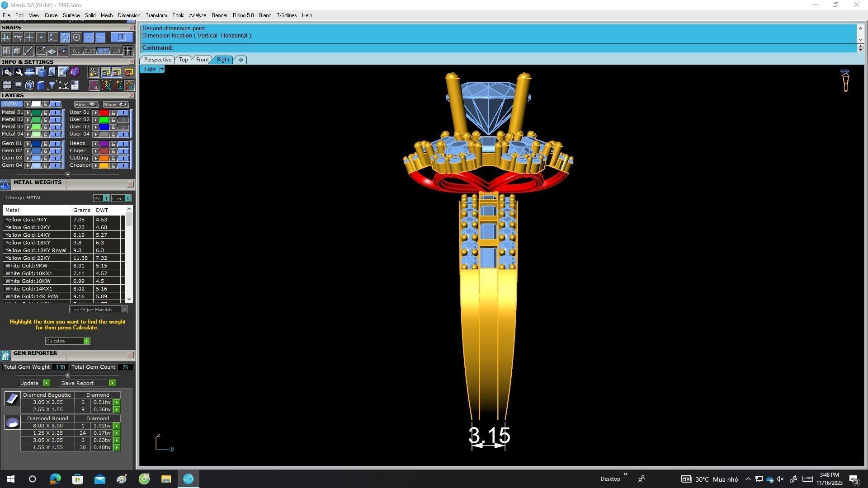Toggle the lock on Metal 01 layer
Image resolution: width=868 pixels, height=488 pixels.
[x=45, y=113]
